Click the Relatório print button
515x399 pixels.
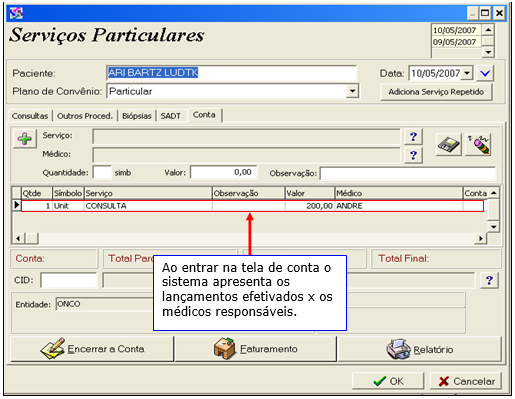click(419, 349)
